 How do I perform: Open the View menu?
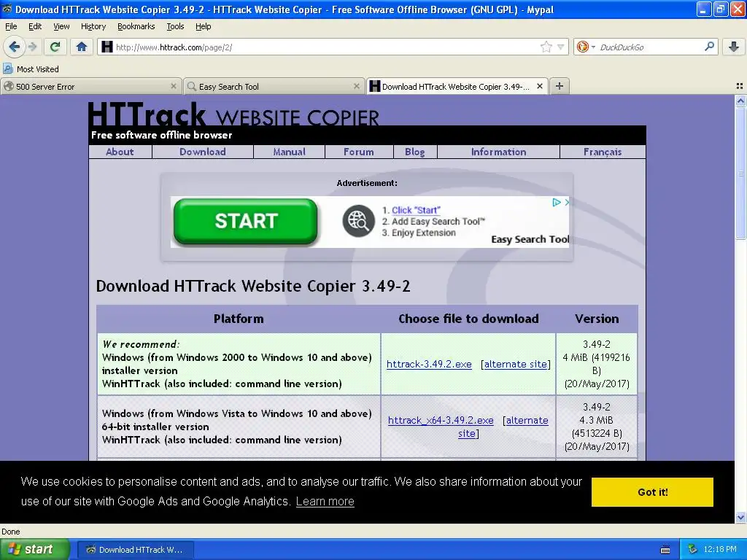click(x=61, y=26)
